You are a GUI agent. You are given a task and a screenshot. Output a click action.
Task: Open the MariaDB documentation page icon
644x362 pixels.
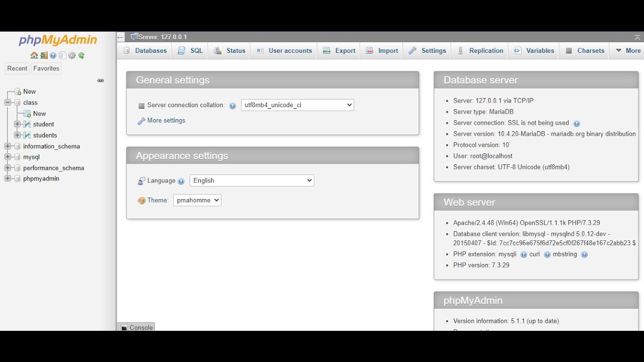62,55
